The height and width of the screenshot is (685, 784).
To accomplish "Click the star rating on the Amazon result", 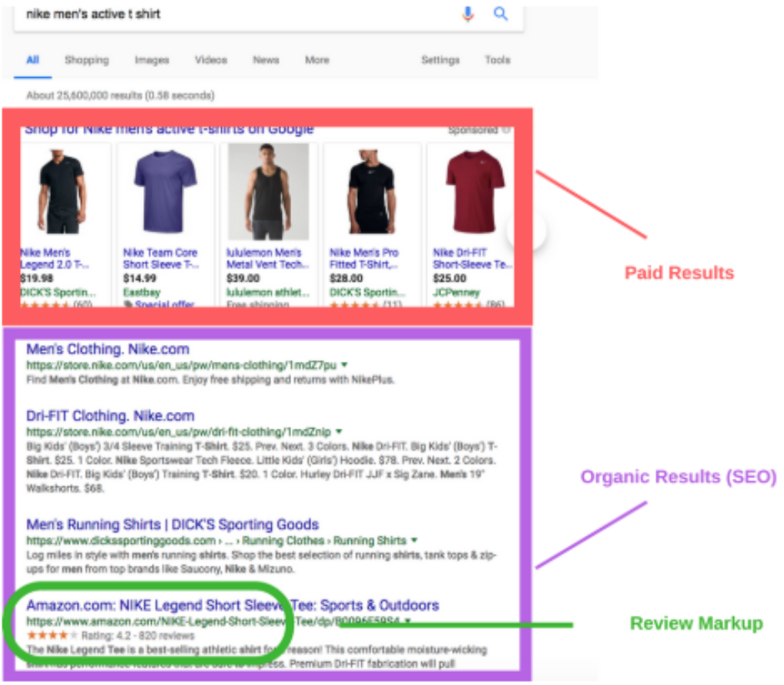I will pos(52,636).
